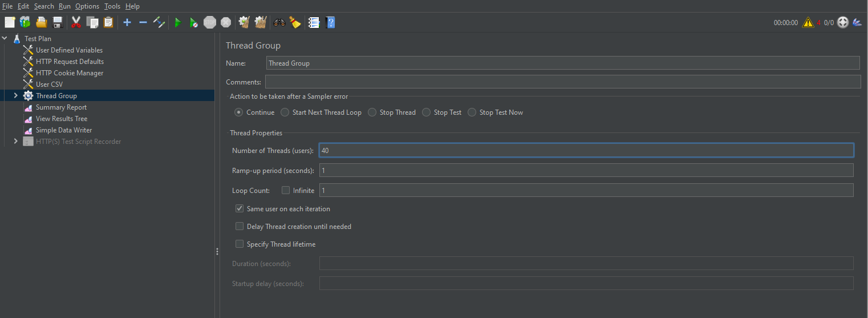Select Summary Report listener
The image size is (868, 318).
(61, 107)
